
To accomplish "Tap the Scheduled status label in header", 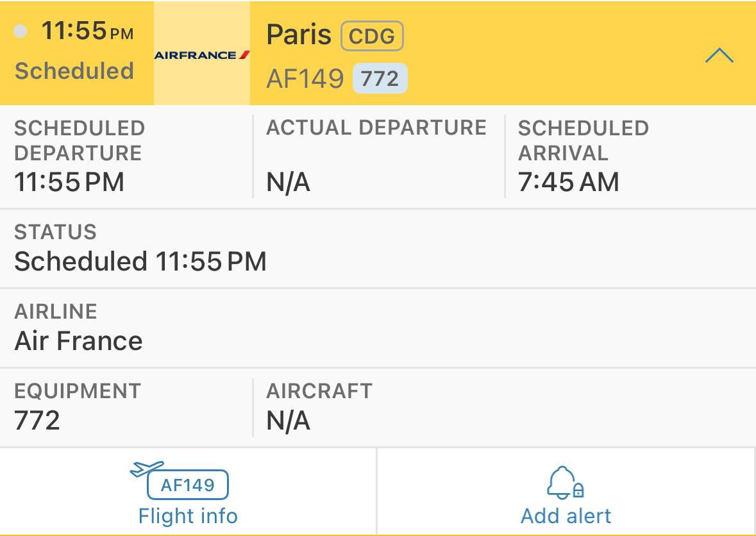I will pyautogui.click(x=74, y=71).
